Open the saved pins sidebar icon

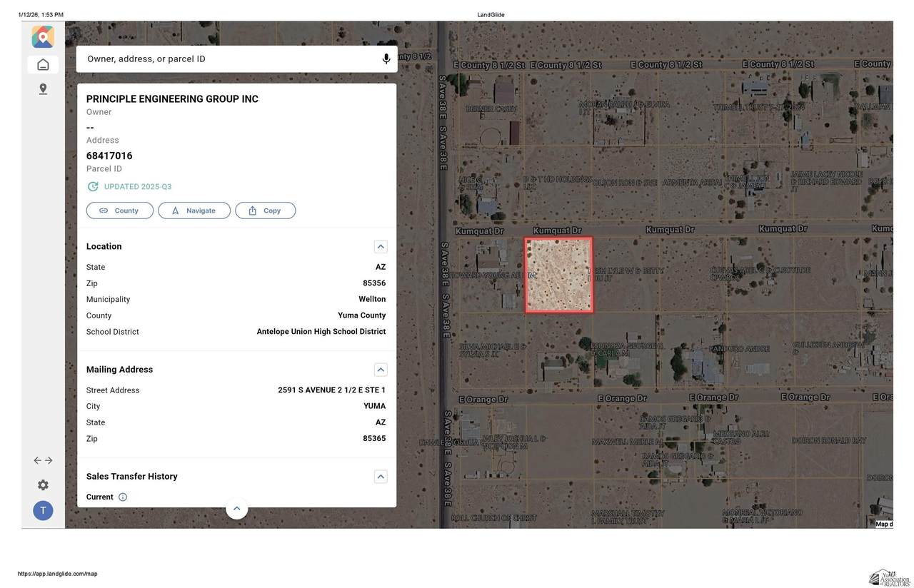click(x=43, y=89)
